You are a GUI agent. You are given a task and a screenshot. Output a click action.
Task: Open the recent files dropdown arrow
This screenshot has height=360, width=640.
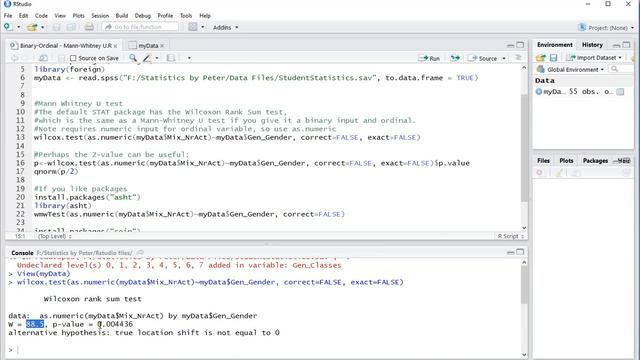pos(43,27)
